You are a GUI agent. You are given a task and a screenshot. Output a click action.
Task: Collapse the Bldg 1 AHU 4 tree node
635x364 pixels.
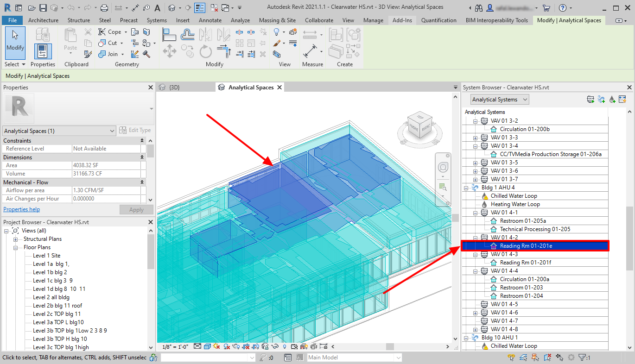click(466, 188)
